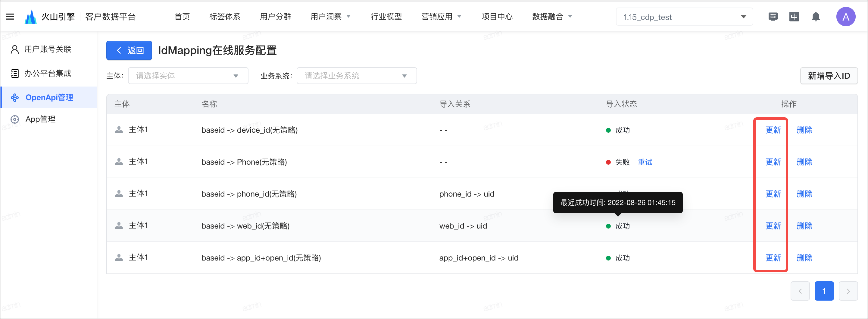
Task: Click import relation phone_id -> uid
Action: pyautogui.click(x=467, y=194)
